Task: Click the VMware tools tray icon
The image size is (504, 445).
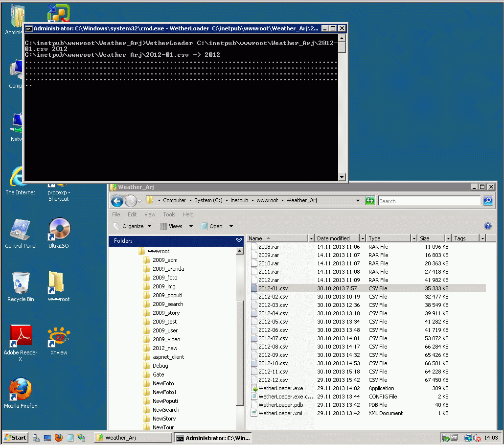Action: [454, 438]
